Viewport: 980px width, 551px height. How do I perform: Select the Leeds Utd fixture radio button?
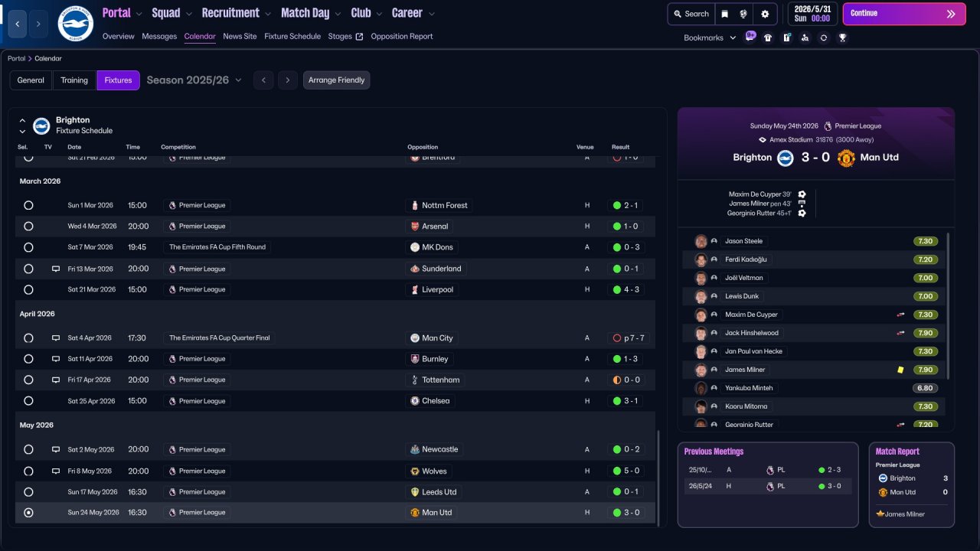28,492
